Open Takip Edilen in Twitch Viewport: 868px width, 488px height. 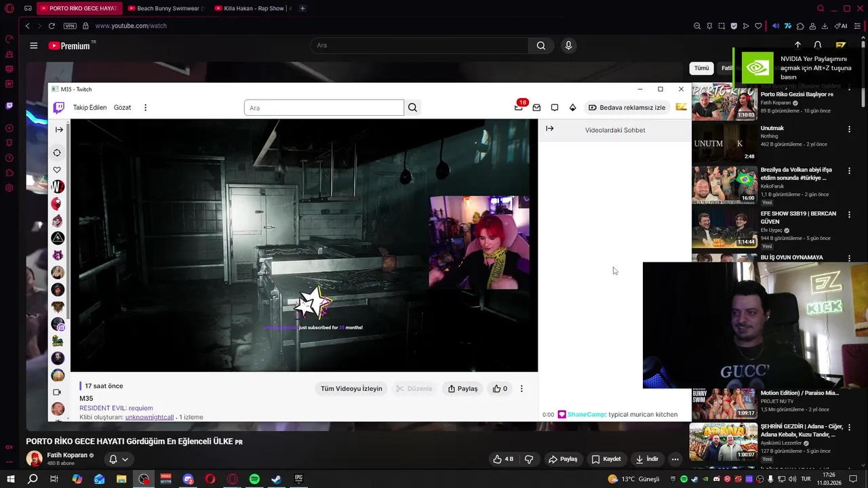90,107
